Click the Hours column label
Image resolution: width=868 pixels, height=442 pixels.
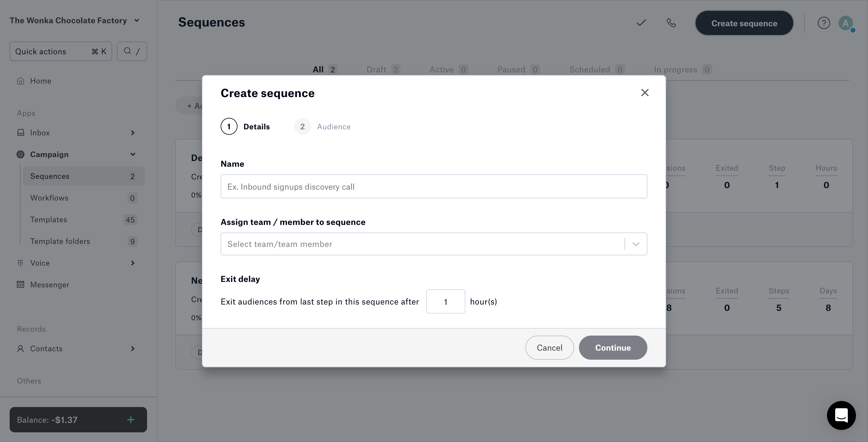coord(826,168)
